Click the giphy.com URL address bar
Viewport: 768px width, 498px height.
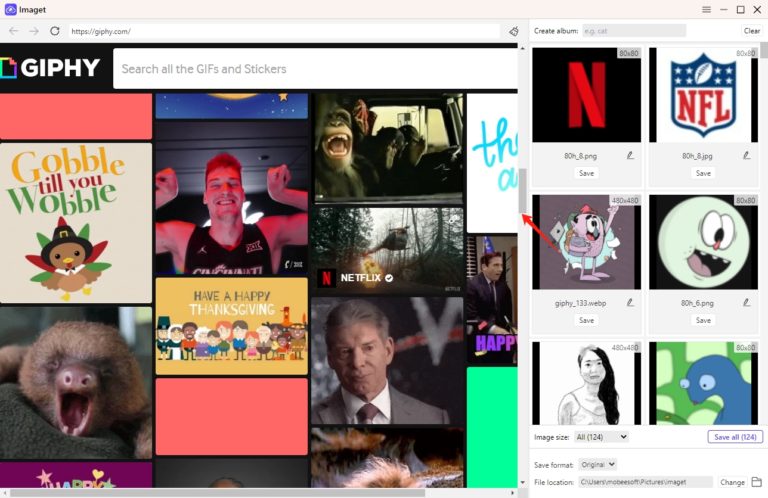(x=284, y=31)
